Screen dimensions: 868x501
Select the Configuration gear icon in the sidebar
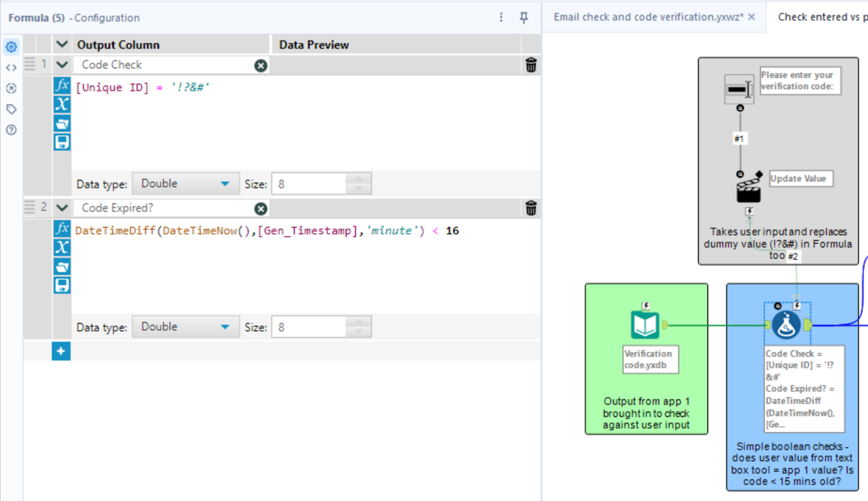tap(11, 47)
